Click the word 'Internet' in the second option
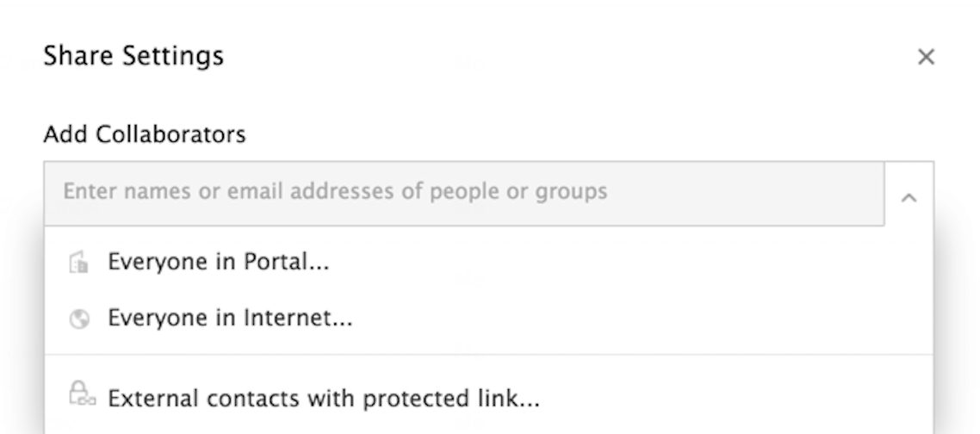The width and height of the screenshot is (980, 434). coord(310,319)
